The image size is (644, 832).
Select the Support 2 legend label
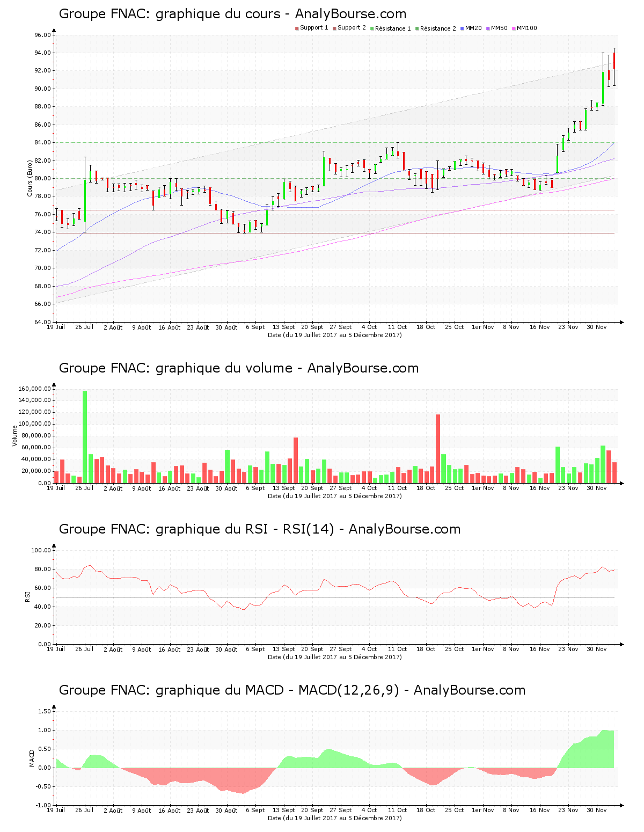point(352,28)
